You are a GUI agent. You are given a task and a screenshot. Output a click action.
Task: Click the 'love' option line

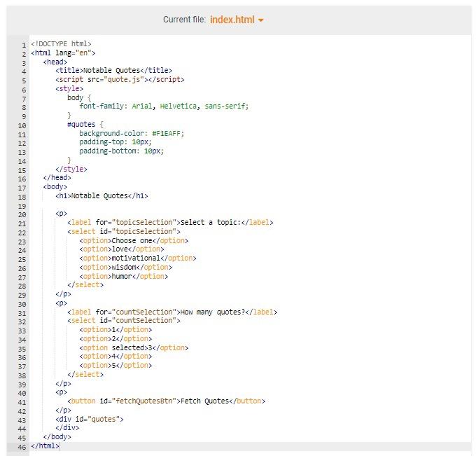[122, 249]
